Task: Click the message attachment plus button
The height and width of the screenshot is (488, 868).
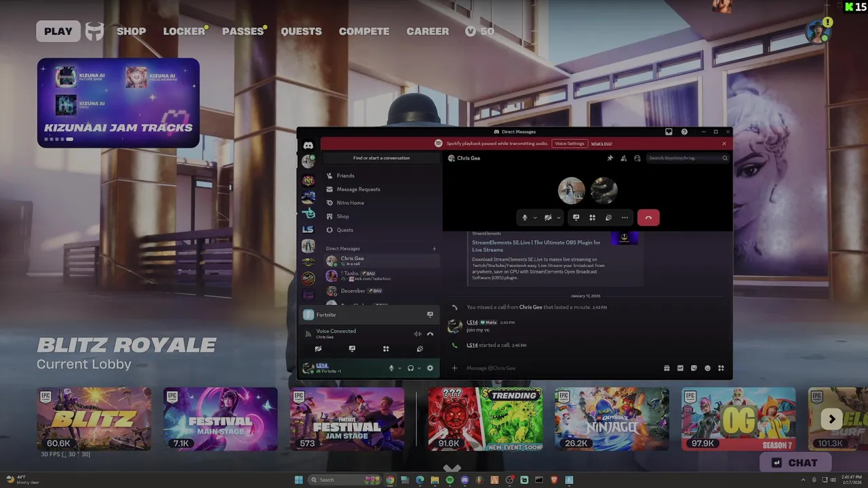Action: [454, 368]
